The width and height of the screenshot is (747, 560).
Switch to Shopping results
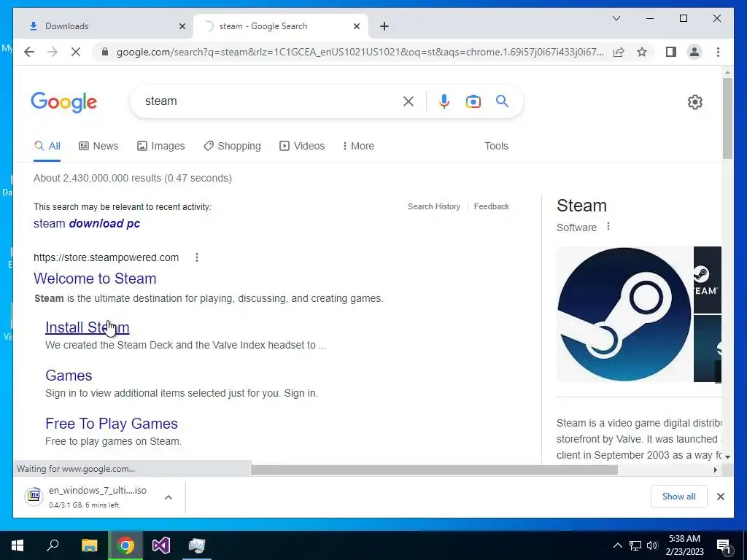coord(232,146)
